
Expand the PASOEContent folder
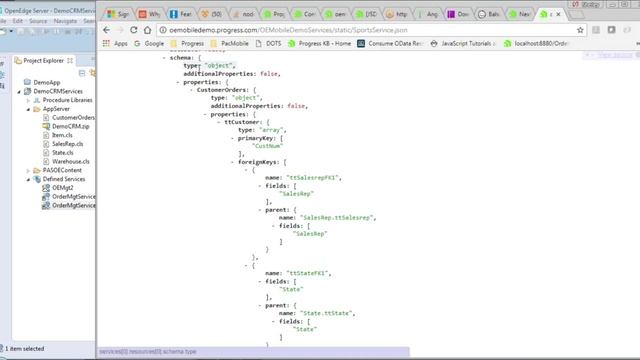point(28,171)
